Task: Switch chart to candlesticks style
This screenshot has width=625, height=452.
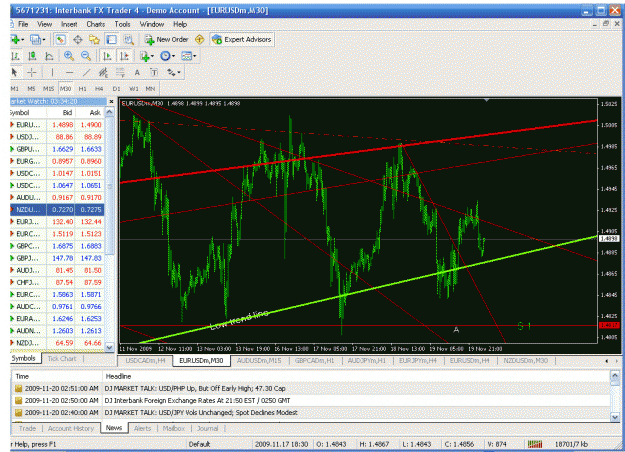Action: pos(32,56)
